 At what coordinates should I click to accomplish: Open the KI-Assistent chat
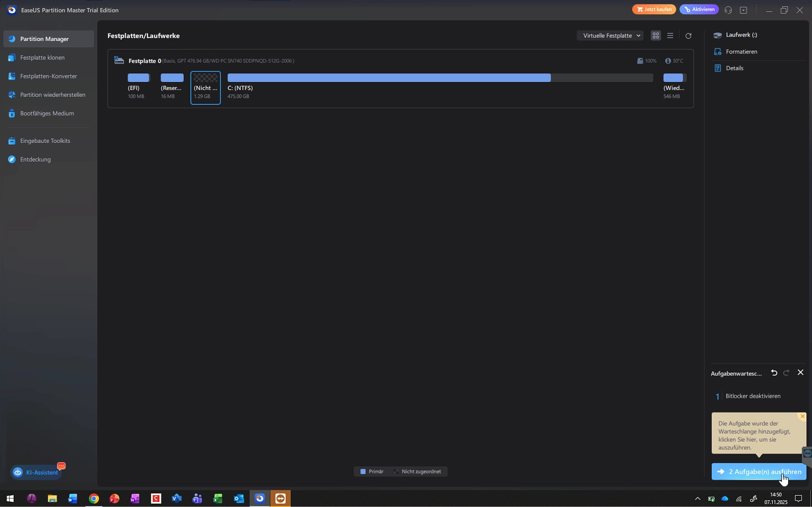click(x=36, y=472)
